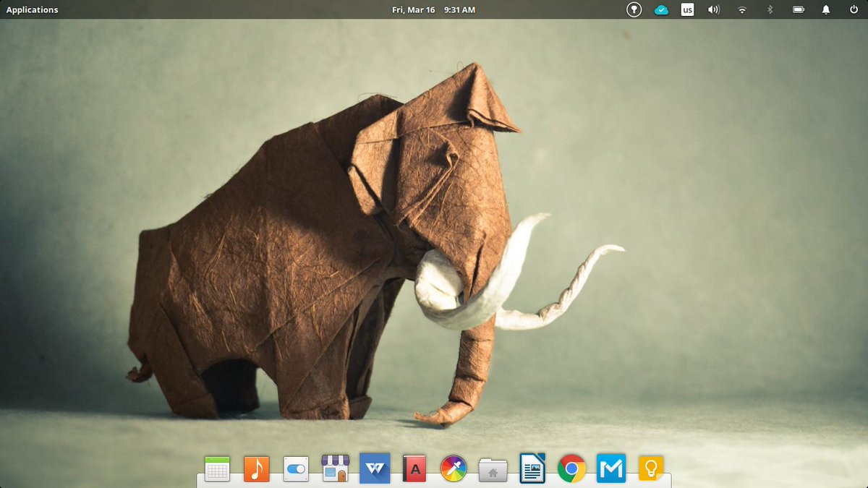This screenshot has height=488, width=868.
Task: Open the keyhole indicator in top panel
Action: [634, 10]
